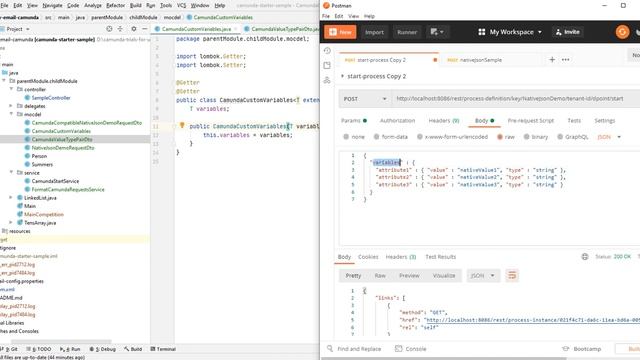This screenshot has width=640, height=360.
Task: Click the IntelliJ project settings gear icon
Action: [x=133, y=29]
